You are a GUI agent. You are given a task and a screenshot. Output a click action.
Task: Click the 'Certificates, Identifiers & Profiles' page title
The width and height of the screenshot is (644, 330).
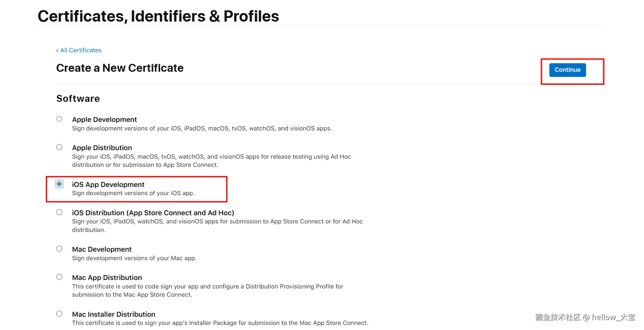tap(158, 16)
